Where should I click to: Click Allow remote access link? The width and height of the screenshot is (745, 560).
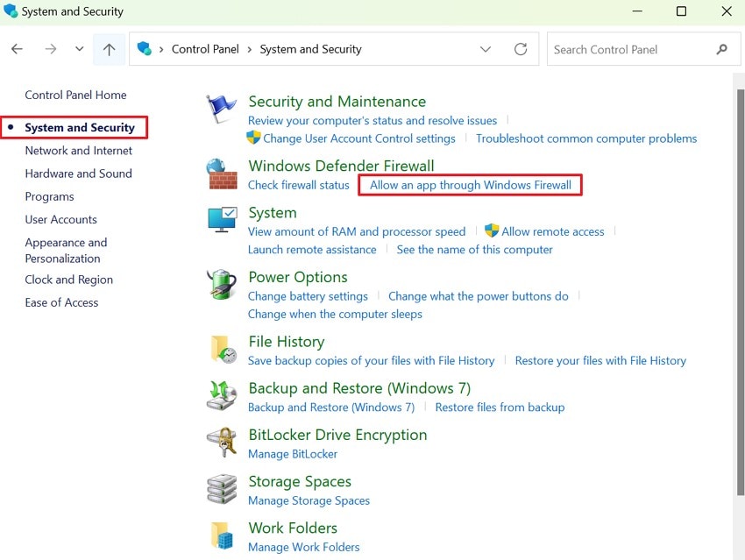tap(553, 231)
